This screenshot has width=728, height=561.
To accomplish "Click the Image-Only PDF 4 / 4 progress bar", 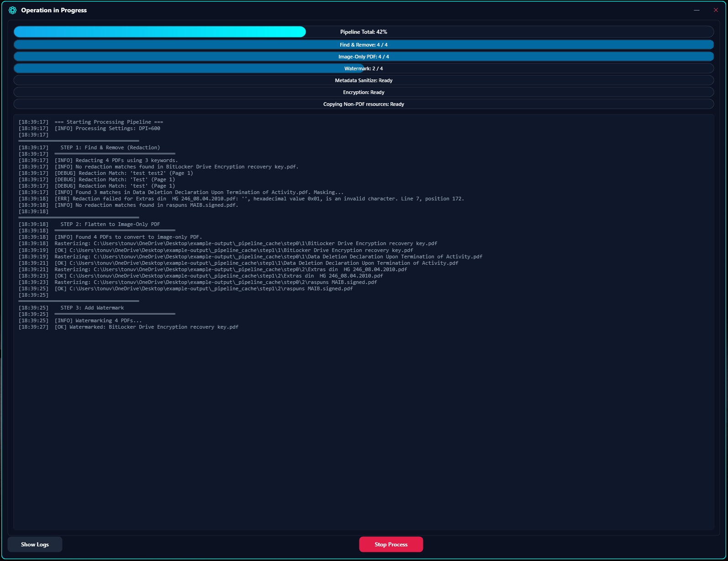I will (x=364, y=57).
